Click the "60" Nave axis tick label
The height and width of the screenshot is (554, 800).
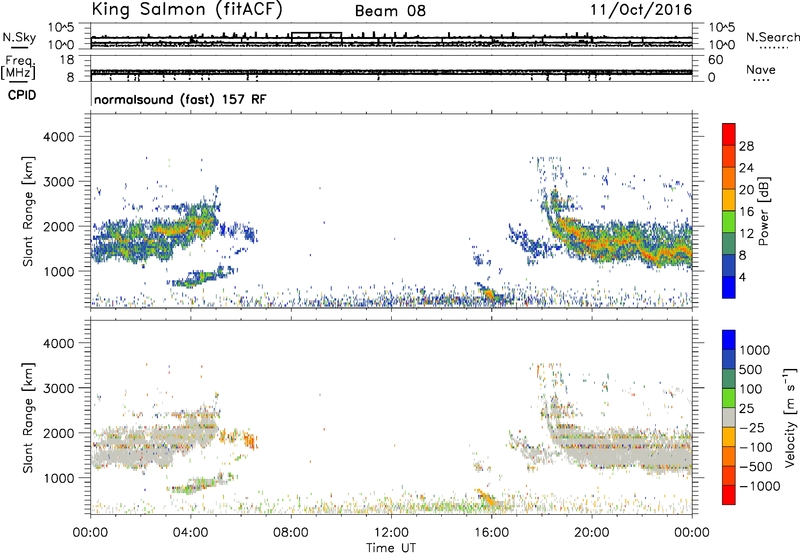pos(715,60)
